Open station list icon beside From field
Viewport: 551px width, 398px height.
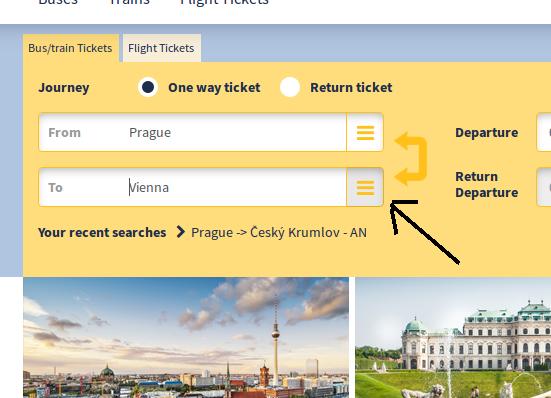[x=365, y=132]
